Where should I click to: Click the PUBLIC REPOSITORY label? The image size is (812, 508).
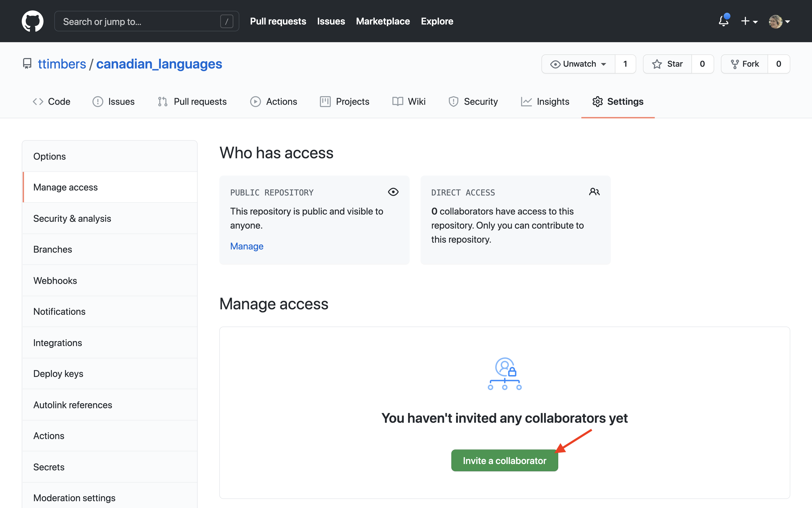272,193
